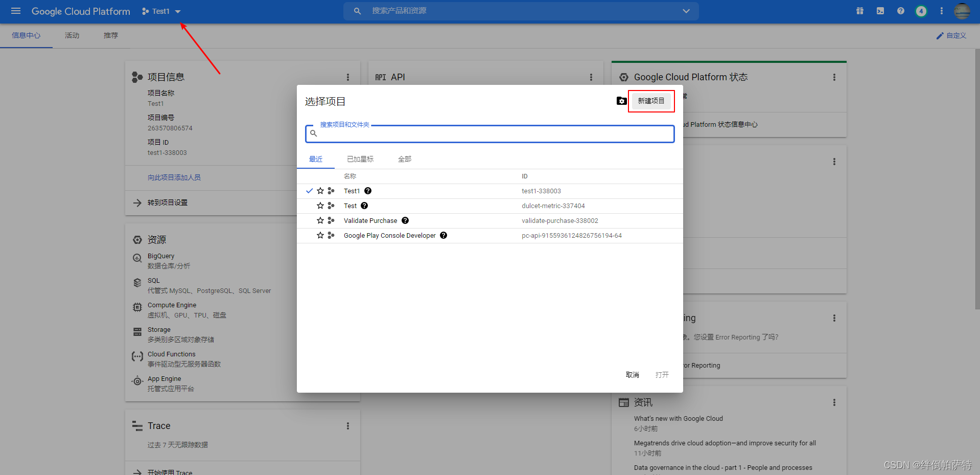
Task: Open API card three-dot menu
Action: 591,77
